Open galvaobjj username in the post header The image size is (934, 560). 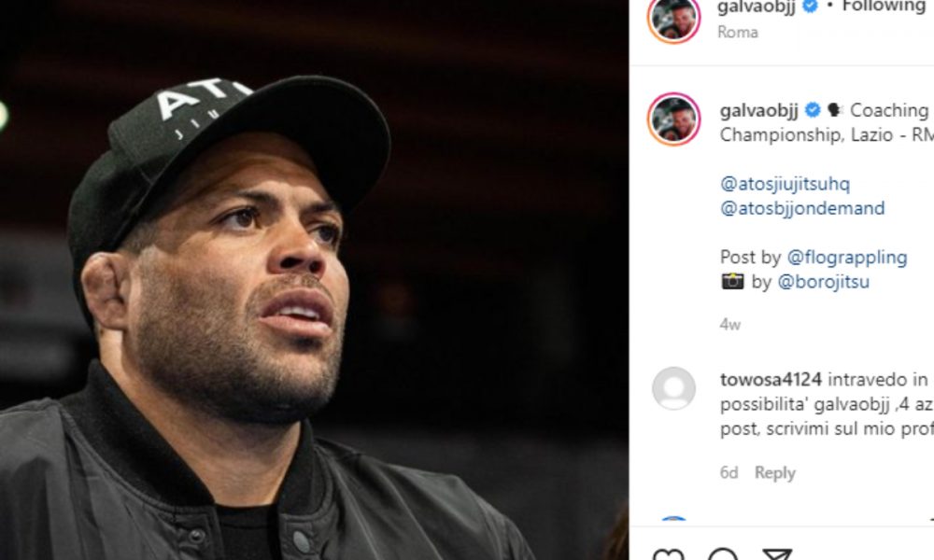click(757, 7)
